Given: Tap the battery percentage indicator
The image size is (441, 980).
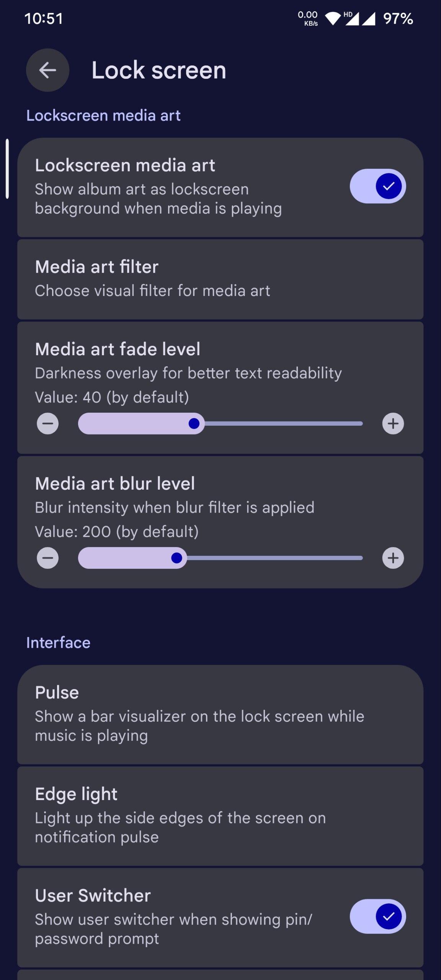Looking at the screenshot, I should point(398,18).
